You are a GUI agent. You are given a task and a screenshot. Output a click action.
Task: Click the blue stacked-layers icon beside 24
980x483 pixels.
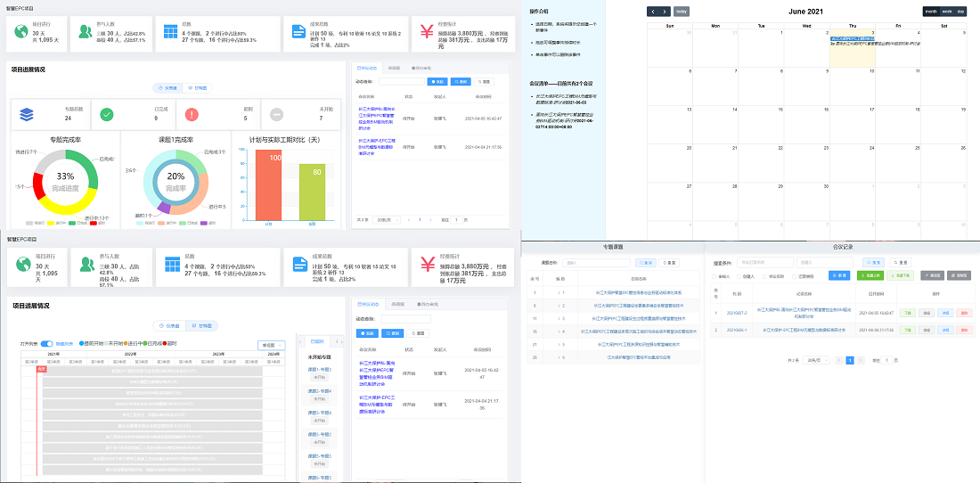(26, 115)
